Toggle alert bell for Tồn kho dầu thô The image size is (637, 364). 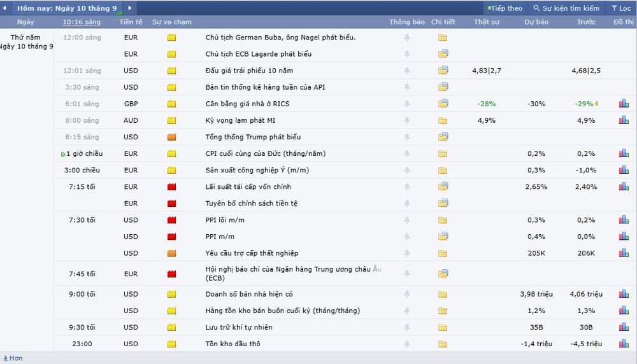(x=406, y=344)
